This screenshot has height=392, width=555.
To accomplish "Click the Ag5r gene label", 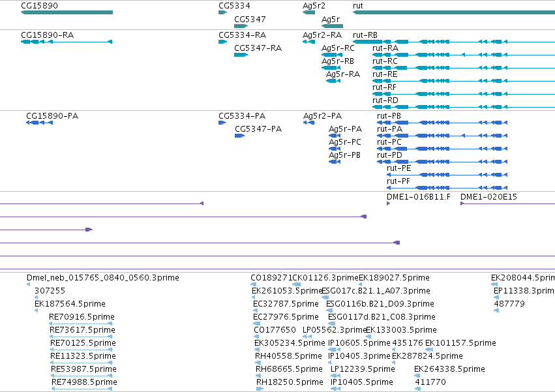I will coord(331,19).
